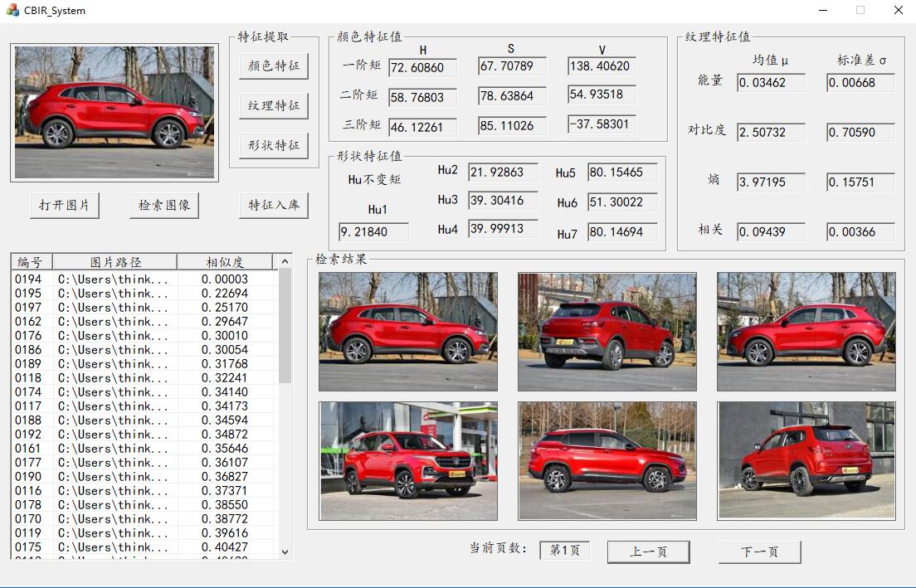The image size is (916, 588).
Task: Click the current page field 第1页
Action: [x=564, y=550]
